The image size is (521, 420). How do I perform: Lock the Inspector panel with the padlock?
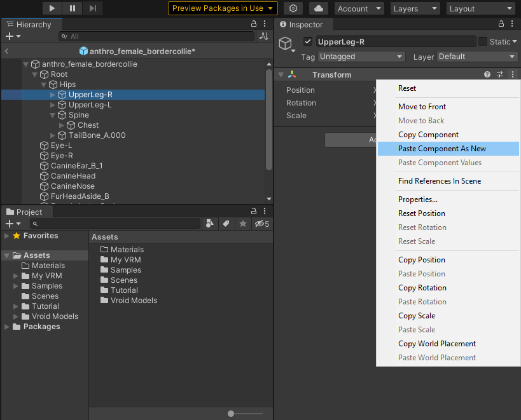(x=501, y=24)
